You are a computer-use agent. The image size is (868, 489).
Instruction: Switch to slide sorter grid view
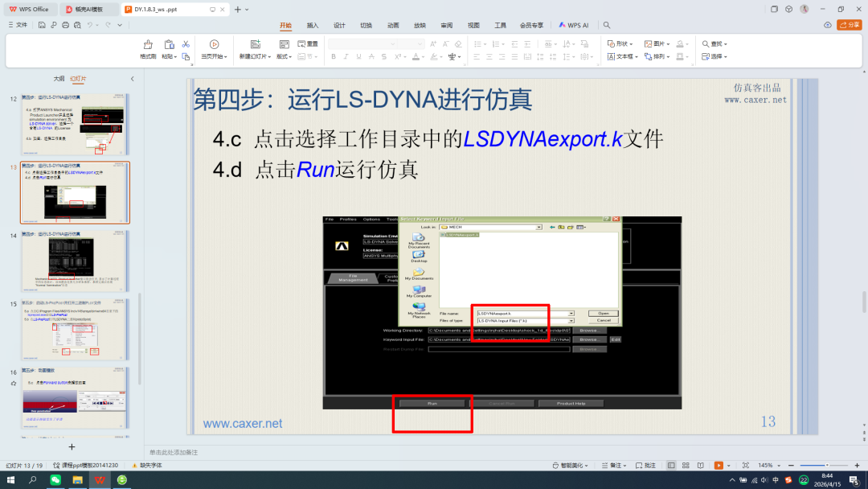coord(686,465)
